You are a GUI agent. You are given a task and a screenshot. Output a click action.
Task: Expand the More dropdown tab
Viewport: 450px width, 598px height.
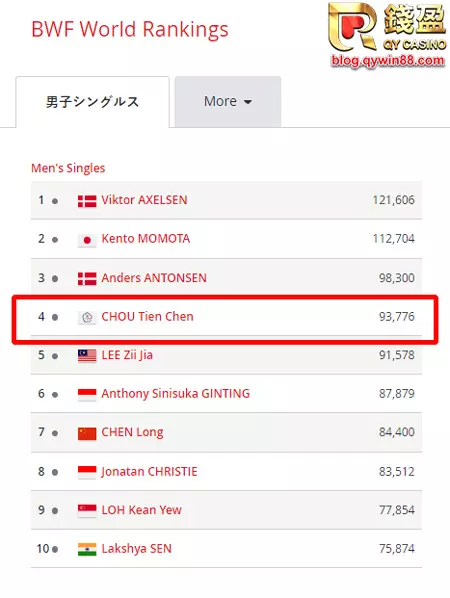point(228,101)
